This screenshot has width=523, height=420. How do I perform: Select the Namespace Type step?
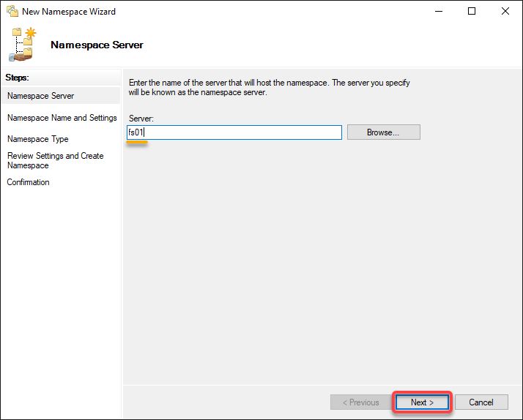[x=37, y=139]
